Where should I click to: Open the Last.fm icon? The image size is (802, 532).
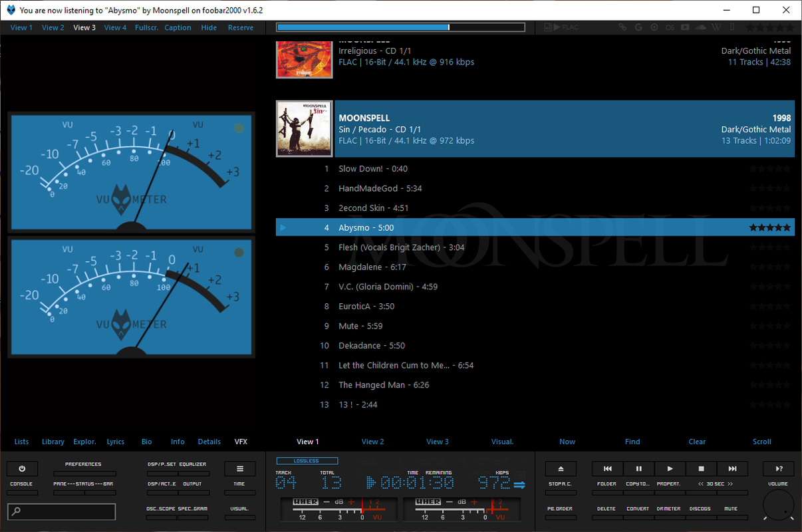pyautogui.click(x=670, y=27)
